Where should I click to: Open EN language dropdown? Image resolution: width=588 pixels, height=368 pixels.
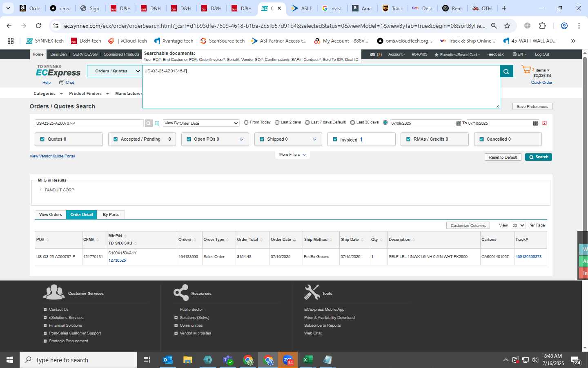pos(519,54)
